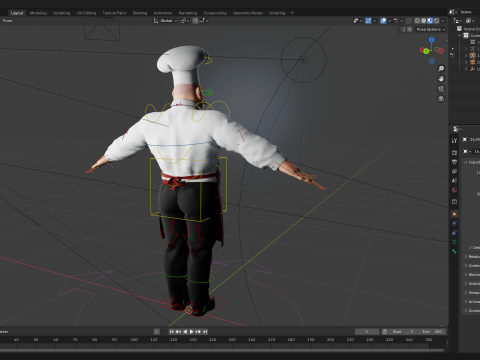Open the pivot point dropdown
This screenshot has height=360, width=480.
pyautogui.click(x=185, y=21)
